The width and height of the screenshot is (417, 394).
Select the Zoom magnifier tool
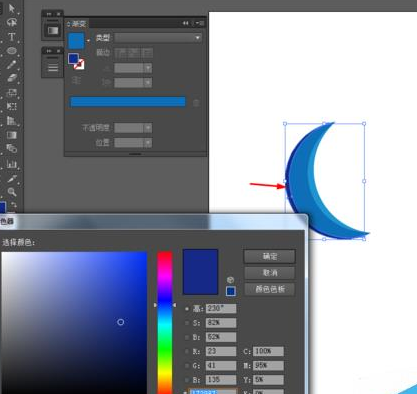coord(12,192)
